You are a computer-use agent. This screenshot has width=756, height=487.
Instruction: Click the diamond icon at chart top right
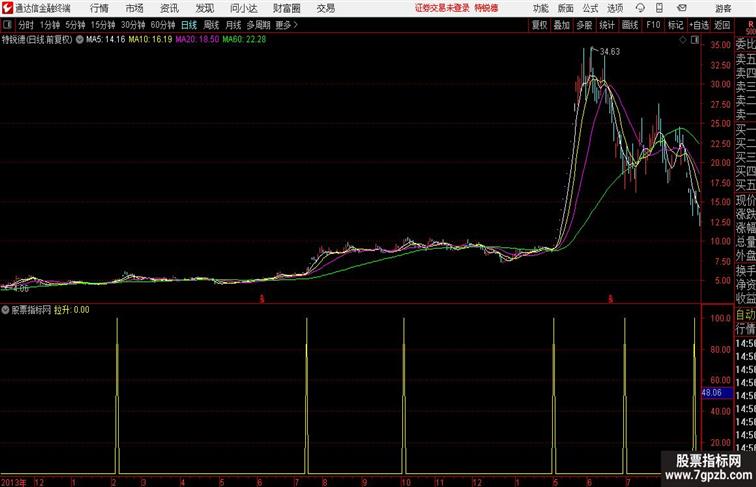coord(683,40)
